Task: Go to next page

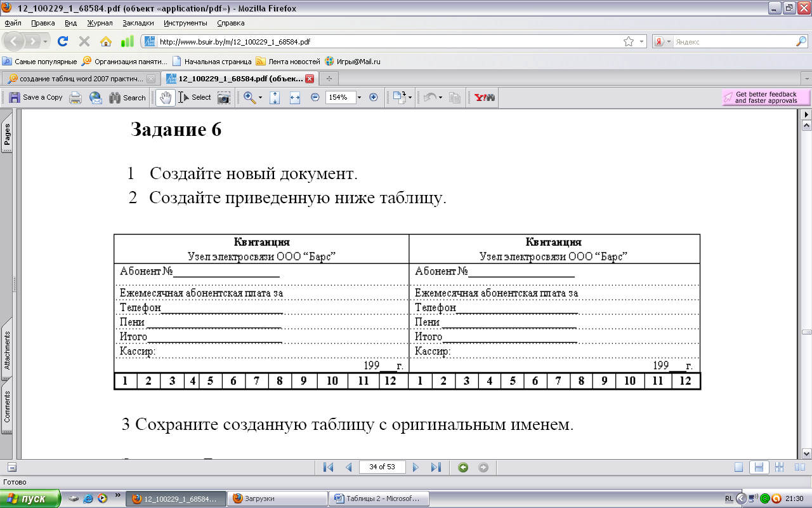Action: [x=416, y=467]
